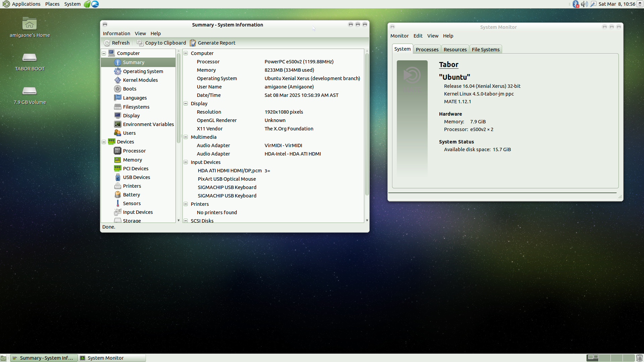The width and height of the screenshot is (644, 362).
Task: Open the Kernel Modules sidebar entry
Action: [x=140, y=80]
